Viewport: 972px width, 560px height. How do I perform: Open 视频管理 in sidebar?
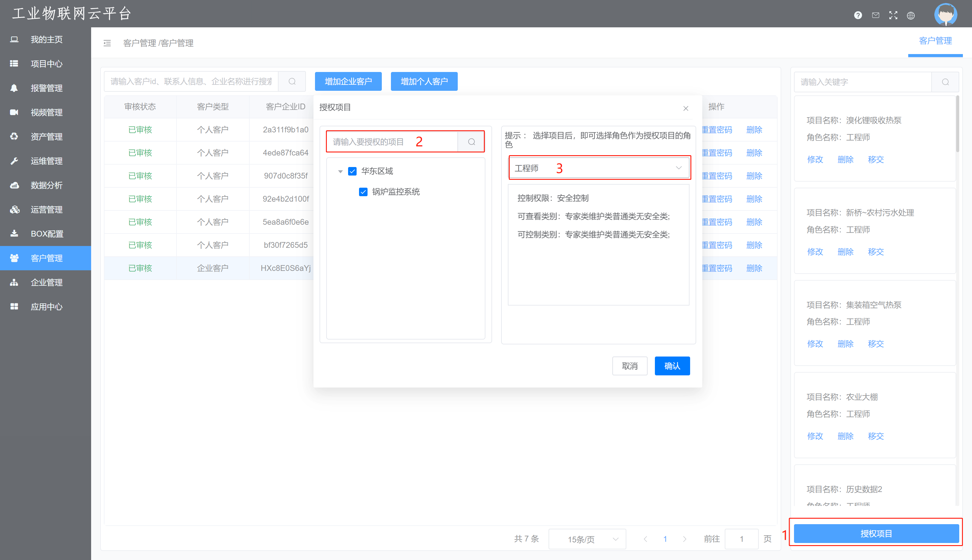pos(46,112)
